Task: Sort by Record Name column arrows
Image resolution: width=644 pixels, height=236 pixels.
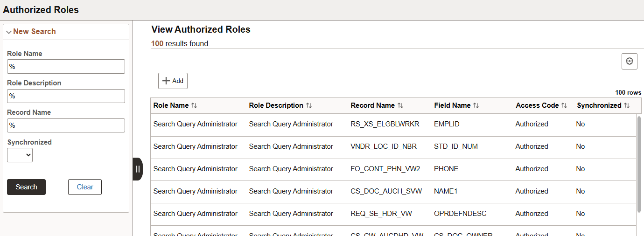Action: pos(400,106)
